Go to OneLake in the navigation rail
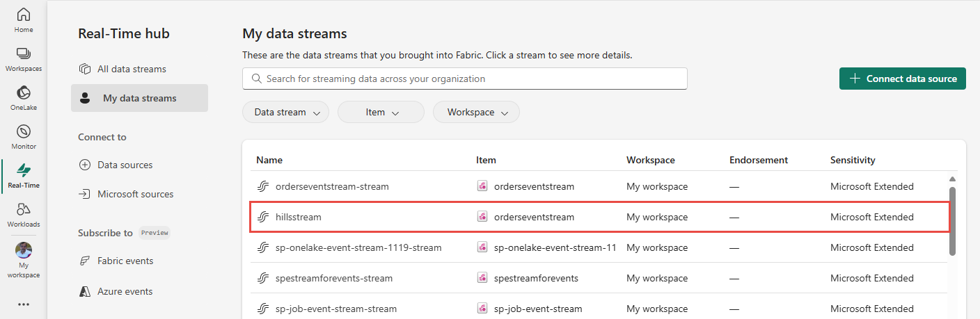The height and width of the screenshot is (319, 980). 23,97
